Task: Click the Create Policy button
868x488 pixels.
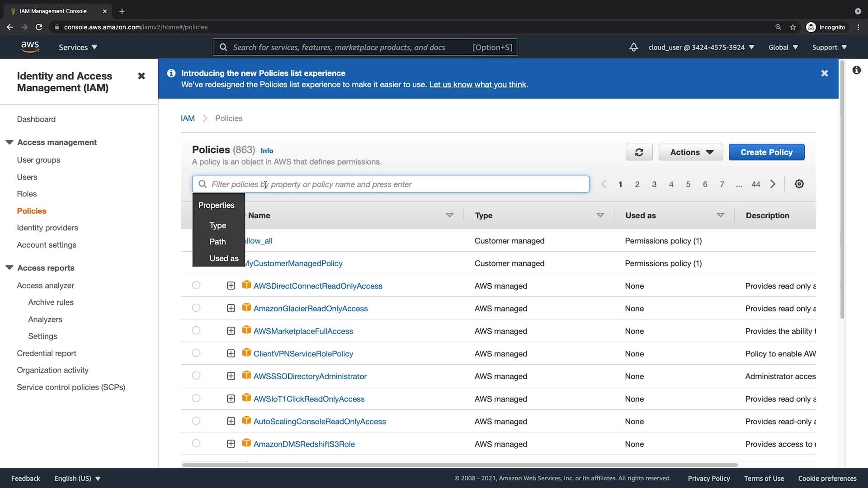Action: [x=766, y=152]
